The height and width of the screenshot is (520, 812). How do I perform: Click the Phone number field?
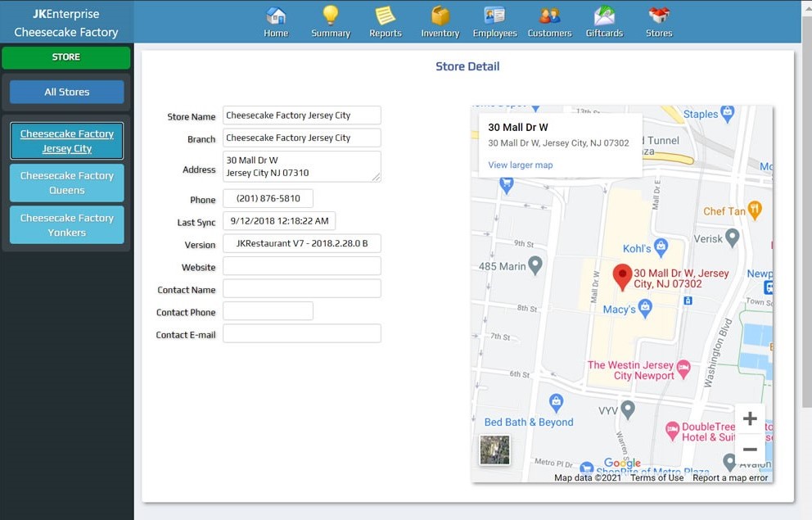[x=268, y=198]
